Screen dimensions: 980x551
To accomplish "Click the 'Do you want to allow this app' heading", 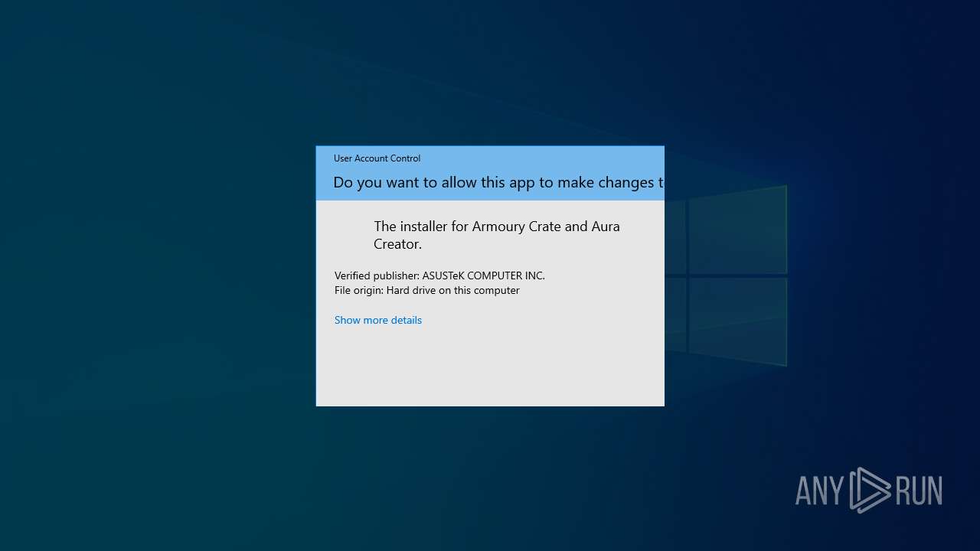I will 498,182.
